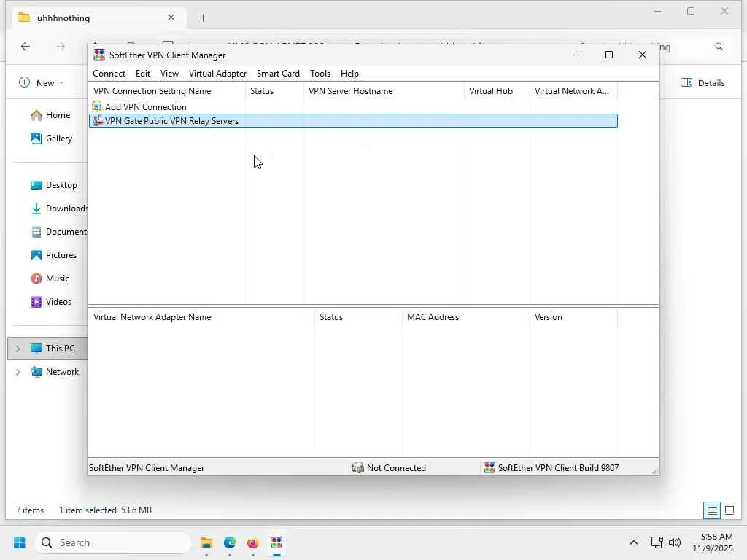Sort by VPN Server Hostname column

[384, 91]
